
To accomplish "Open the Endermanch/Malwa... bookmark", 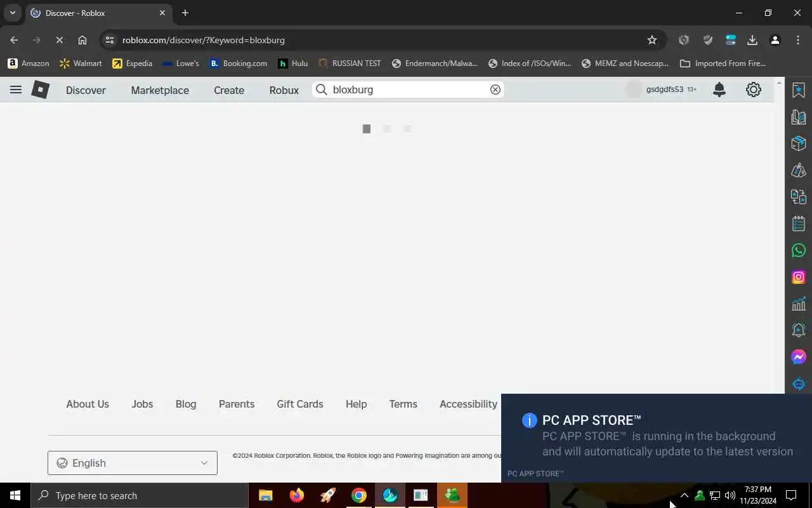I will coord(435,63).
